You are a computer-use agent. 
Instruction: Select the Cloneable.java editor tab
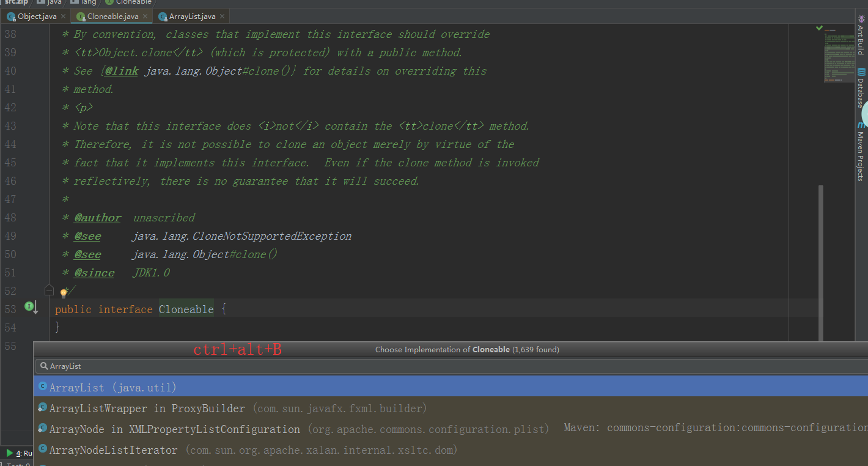coord(112,16)
